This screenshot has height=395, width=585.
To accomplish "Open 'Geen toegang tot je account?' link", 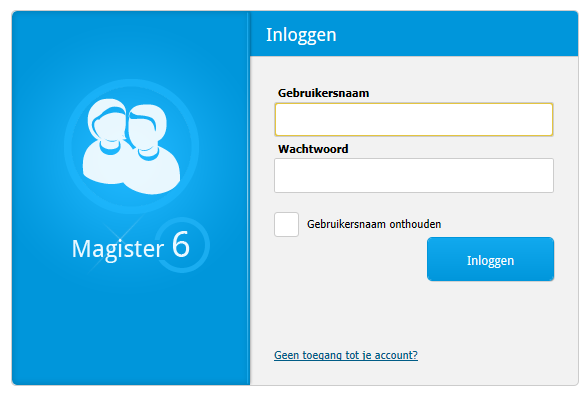I will click(346, 355).
